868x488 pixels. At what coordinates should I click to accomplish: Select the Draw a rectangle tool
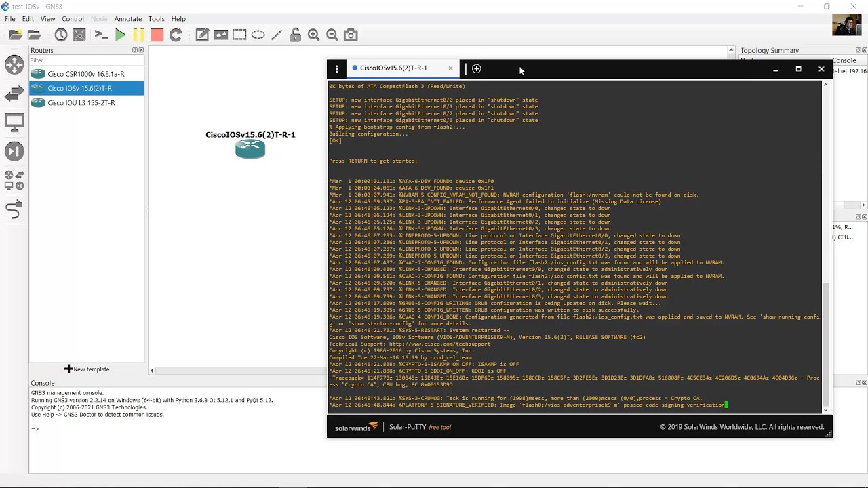[x=239, y=35]
